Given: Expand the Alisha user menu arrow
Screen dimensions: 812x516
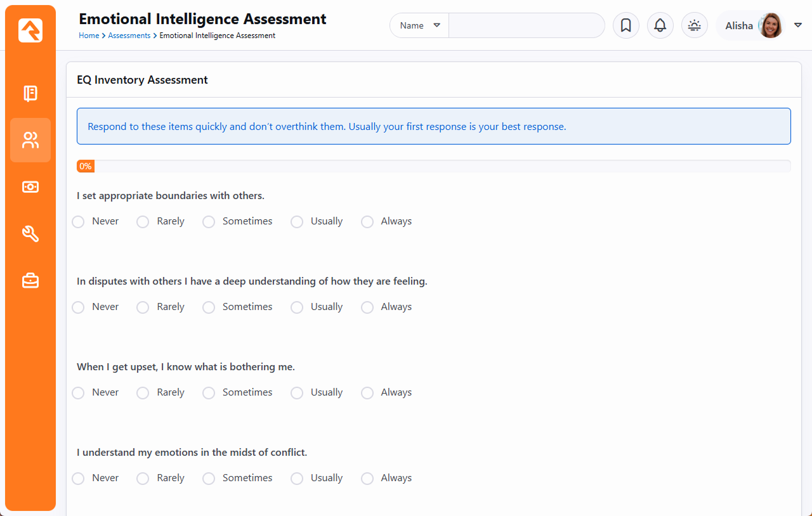Looking at the screenshot, I should pos(798,25).
